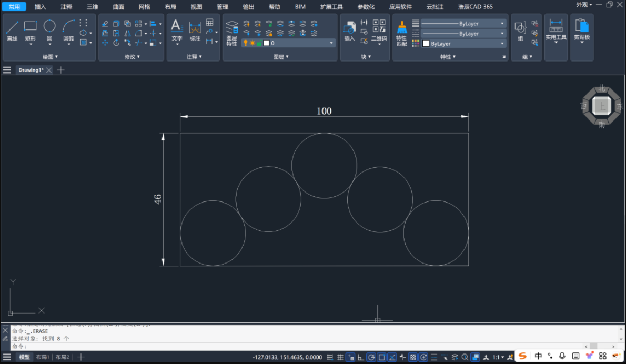The height and width of the screenshot is (364, 626).
Task: Open the middle ByLayer linetype dropdown
Action: tap(463, 34)
